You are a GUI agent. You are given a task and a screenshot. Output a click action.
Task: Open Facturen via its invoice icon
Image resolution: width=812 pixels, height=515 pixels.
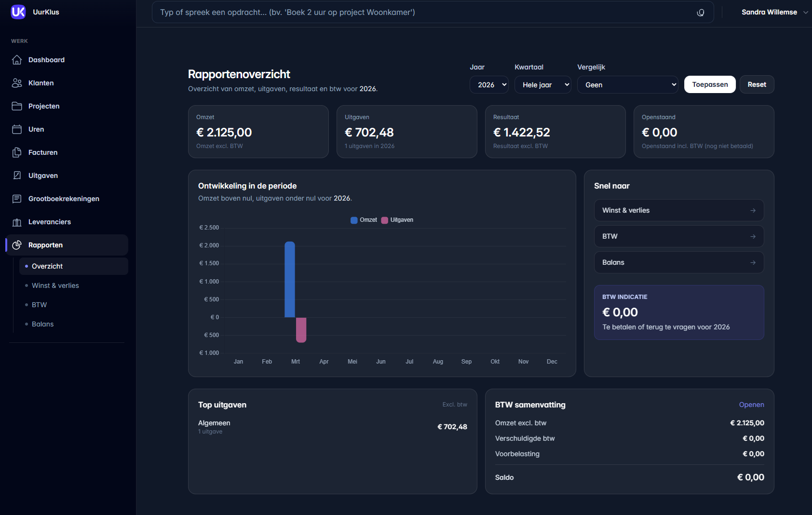[x=17, y=152]
